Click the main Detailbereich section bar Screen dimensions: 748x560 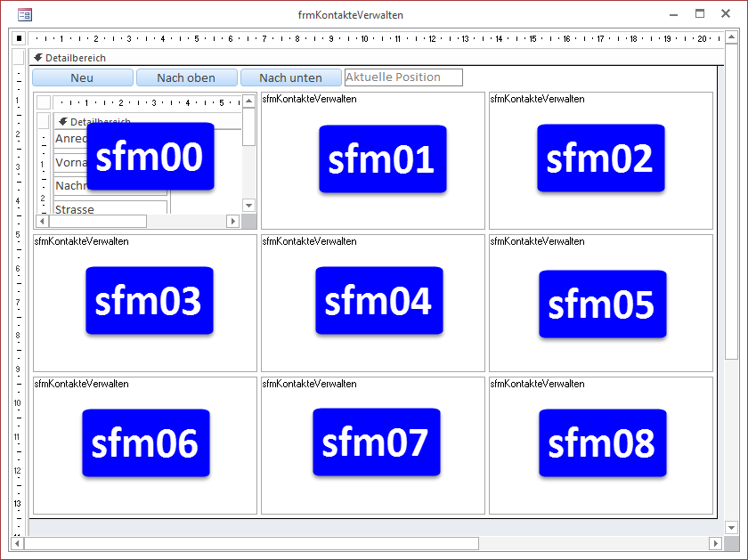[x=374, y=58]
